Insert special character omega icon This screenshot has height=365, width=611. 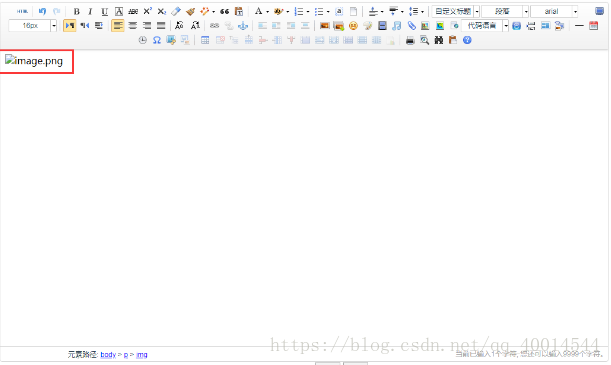(x=157, y=40)
